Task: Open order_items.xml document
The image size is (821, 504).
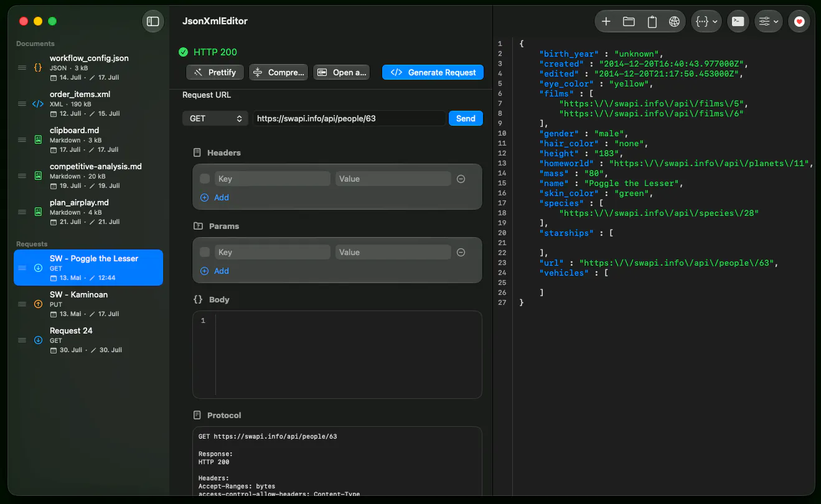Action: [88, 103]
